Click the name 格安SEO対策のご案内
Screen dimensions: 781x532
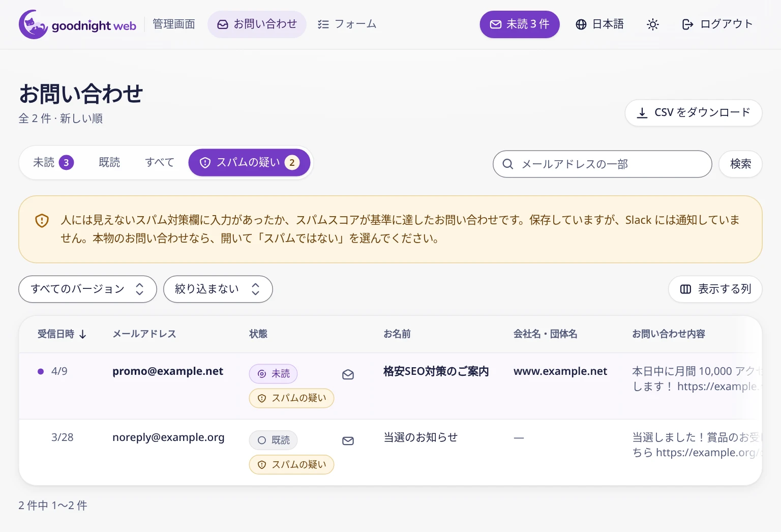coord(436,371)
